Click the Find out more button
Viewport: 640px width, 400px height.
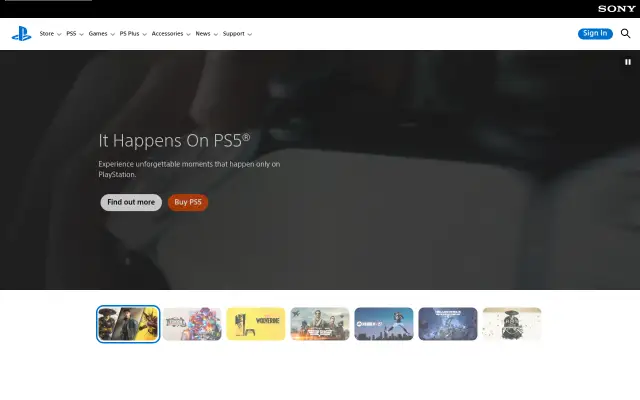point(131,202)
